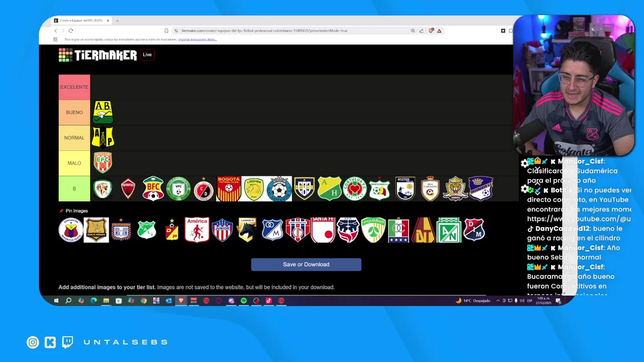Viewport: 644px width, 362px height.
Task: Open taskbar search magnifier
Action: (x=68, y=301)
